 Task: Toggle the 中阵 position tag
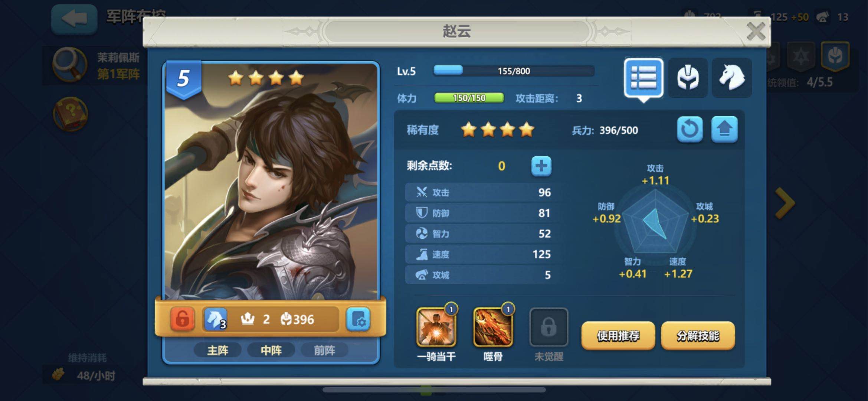[x=271, y=350]
